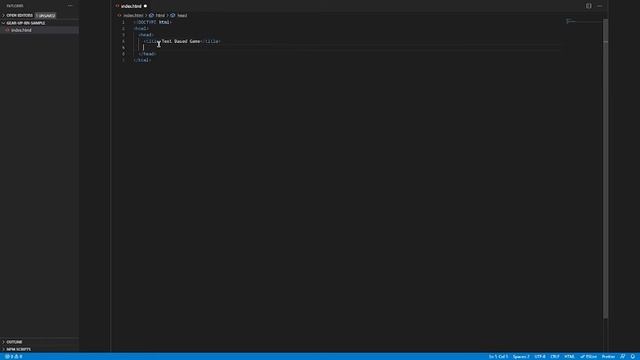The image size is (640, 360).
Task: Click the opening <head> tag on line 3
Action: (146, 35)
